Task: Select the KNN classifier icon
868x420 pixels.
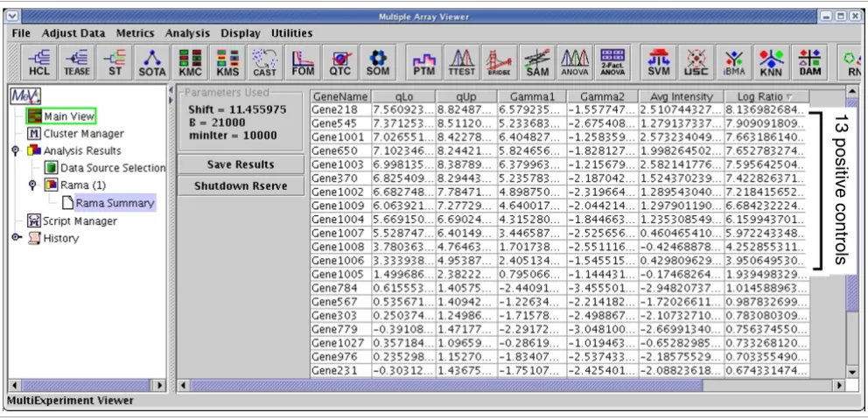Action: pos(771,62)
